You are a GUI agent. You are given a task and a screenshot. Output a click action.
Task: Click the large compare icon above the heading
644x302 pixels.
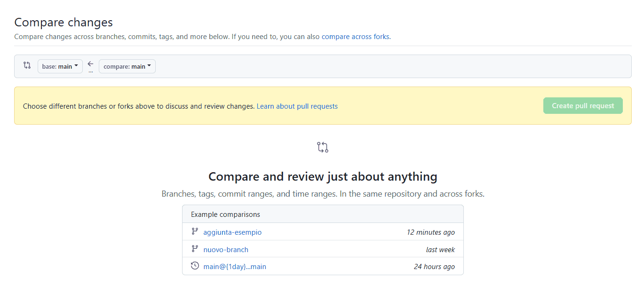[x=323, y=147]
